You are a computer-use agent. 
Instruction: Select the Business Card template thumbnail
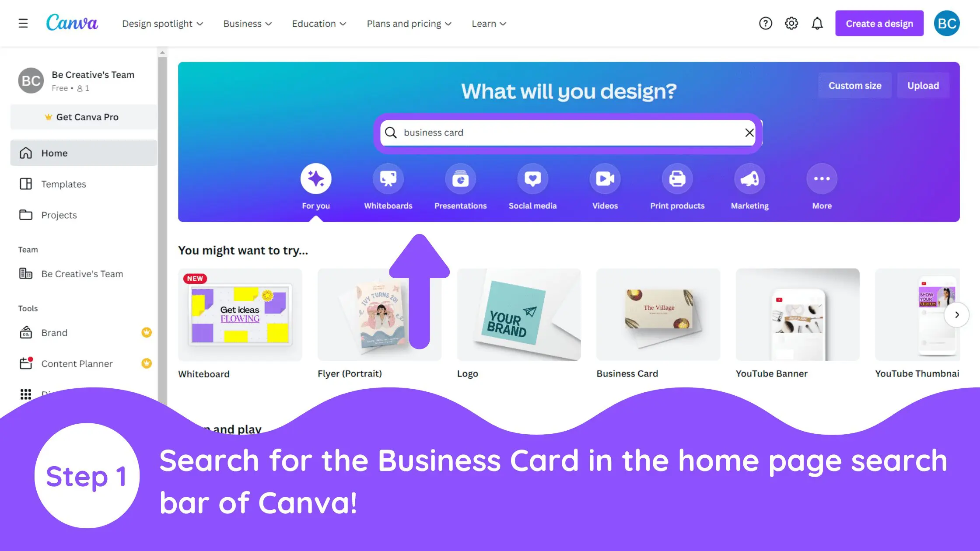[x=658, y=314]
